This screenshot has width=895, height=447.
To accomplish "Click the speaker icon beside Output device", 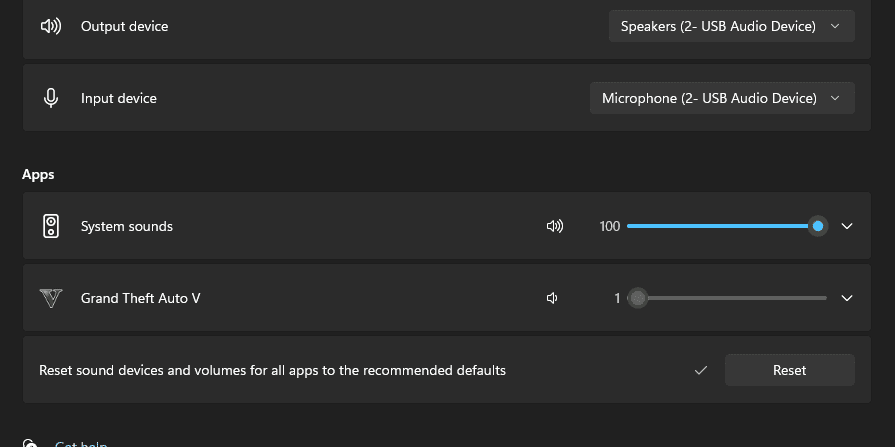I will point(51,26).
